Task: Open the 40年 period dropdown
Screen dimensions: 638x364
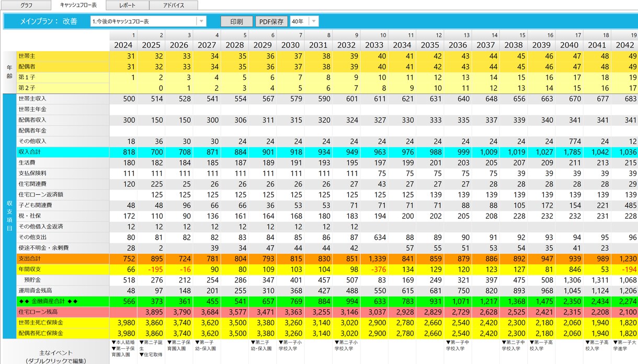Action: tap(304, 21)
